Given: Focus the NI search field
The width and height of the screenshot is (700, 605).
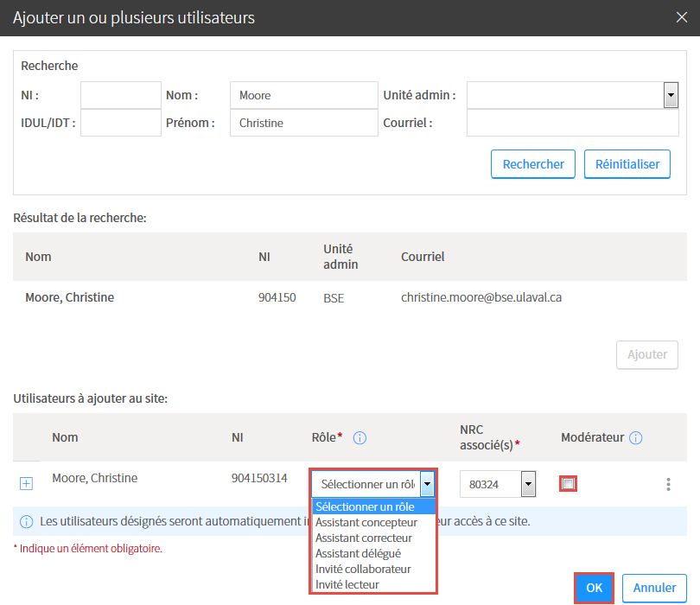Looking at the screenshot, I should click(x=121, y=95).
